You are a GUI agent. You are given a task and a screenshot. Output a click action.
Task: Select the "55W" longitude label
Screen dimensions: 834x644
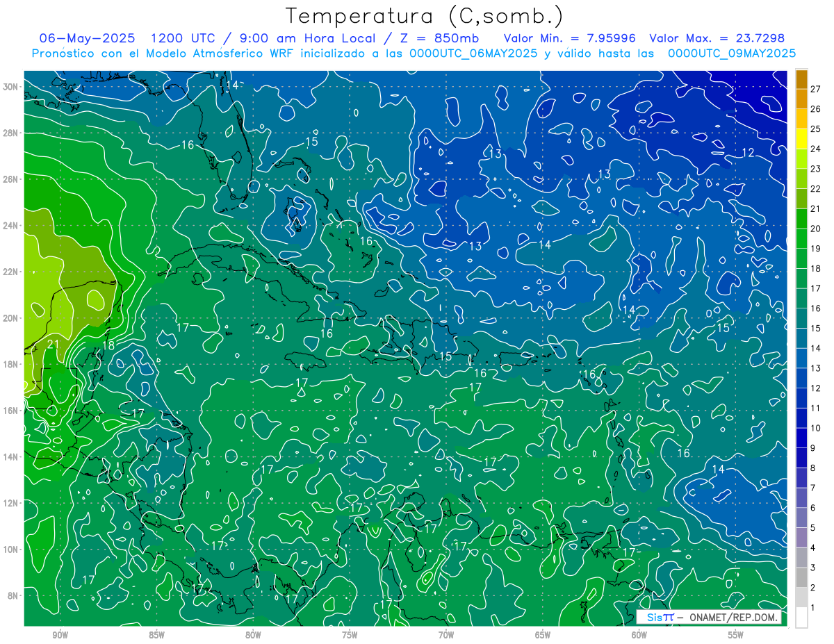coord(736,635)
